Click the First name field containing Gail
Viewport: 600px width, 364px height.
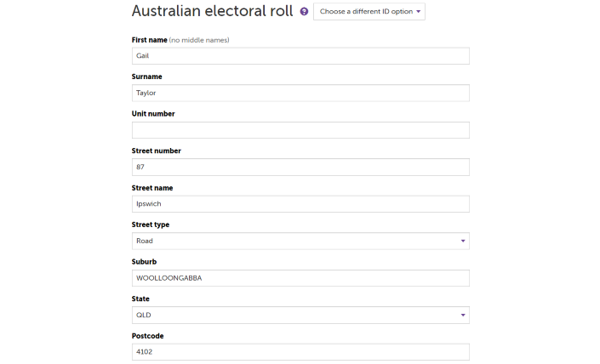[300, 56]
